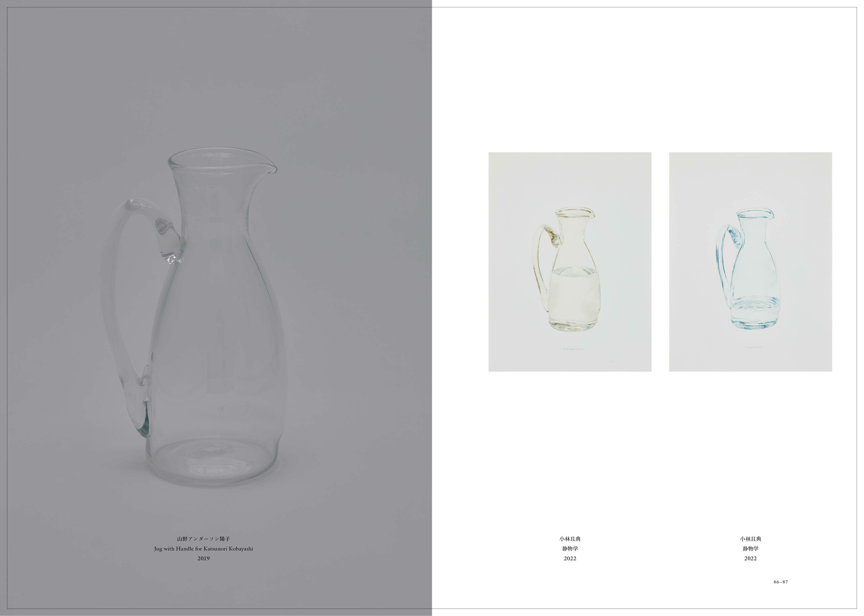The height and width of the screenshot is (616, 864).
Task: Click the page number 86–87
Action: tap(780, 592)
